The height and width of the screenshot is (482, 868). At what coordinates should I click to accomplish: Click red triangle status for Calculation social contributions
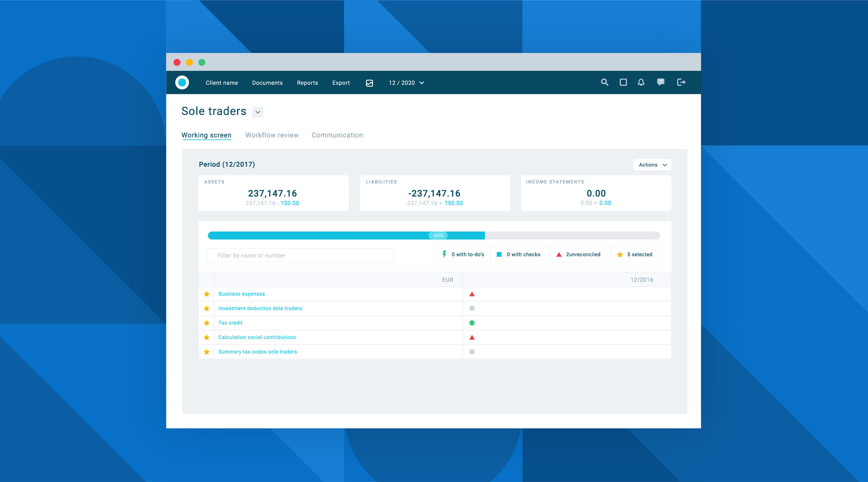(x=472, y=337)
